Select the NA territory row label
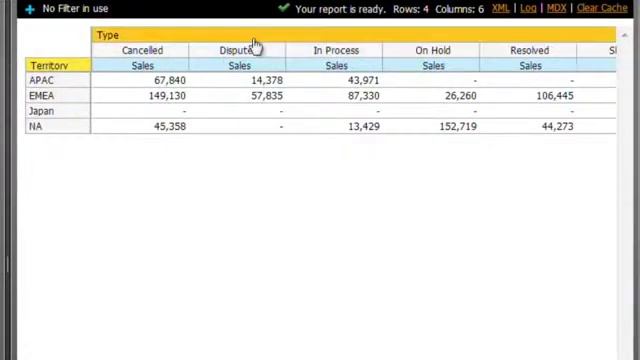640x360 pixels. click(58, 127)
